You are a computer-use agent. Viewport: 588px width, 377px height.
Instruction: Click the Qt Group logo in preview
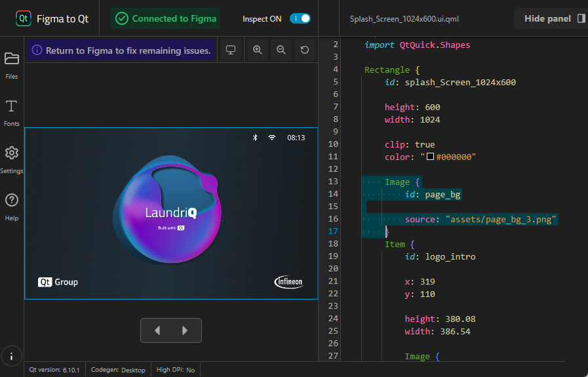click(x=58, y=282)
